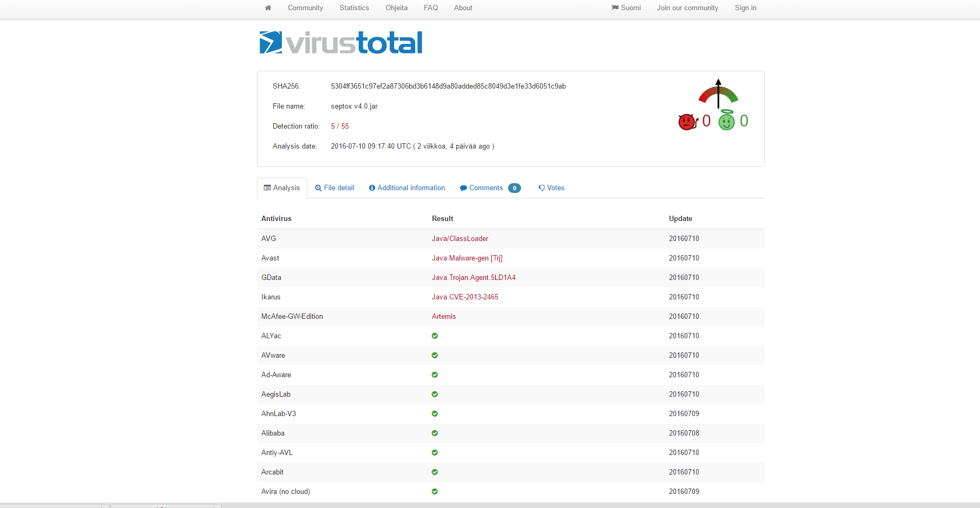The height and width of the screenshot is (508, 980).
Task: Click the harmless vote count number
Action: click(744, 121)
